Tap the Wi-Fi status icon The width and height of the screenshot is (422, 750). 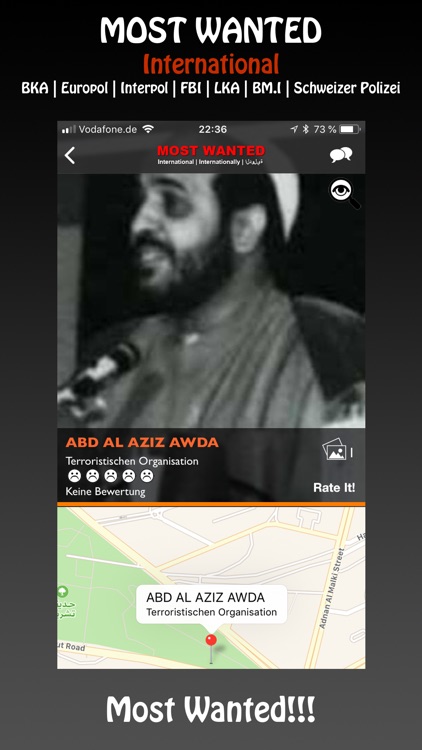click(148, 129)
